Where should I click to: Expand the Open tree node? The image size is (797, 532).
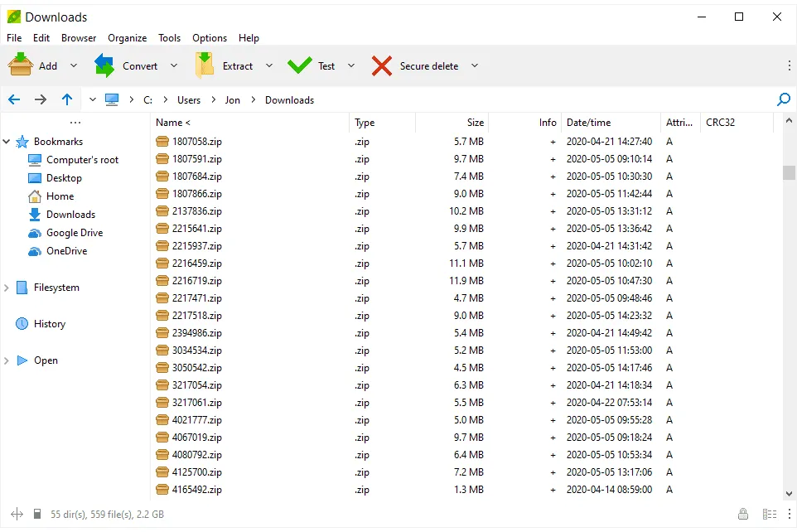tap(7, 360)
